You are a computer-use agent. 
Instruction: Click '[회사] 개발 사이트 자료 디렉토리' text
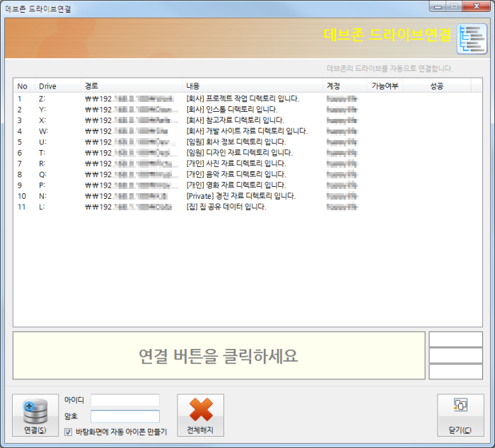tap(235, 131)
